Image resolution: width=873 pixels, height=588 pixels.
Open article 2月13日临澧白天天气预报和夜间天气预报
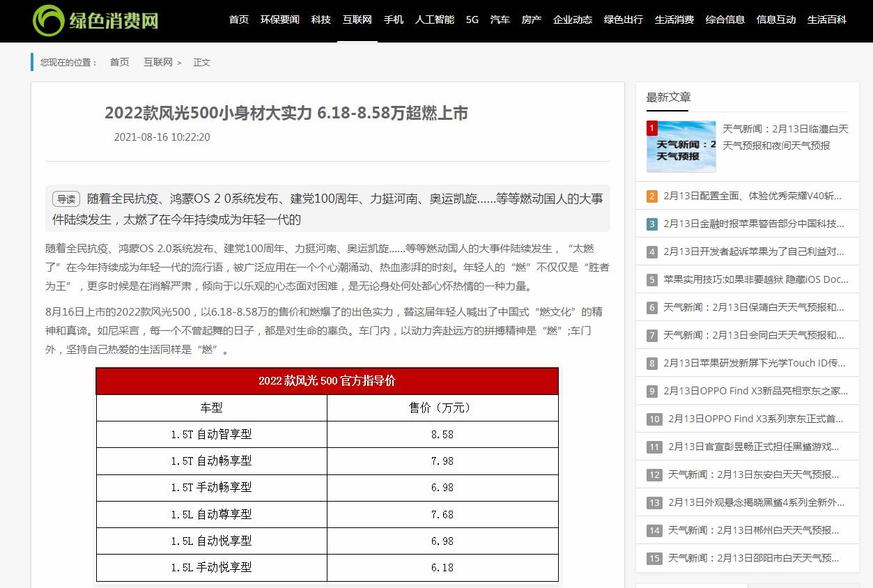(785, 137)
